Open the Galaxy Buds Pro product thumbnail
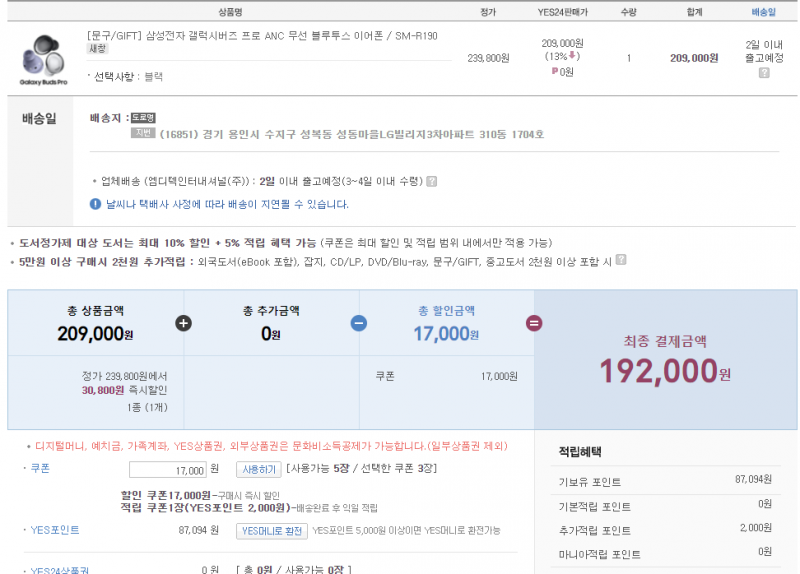 [44, 59]
